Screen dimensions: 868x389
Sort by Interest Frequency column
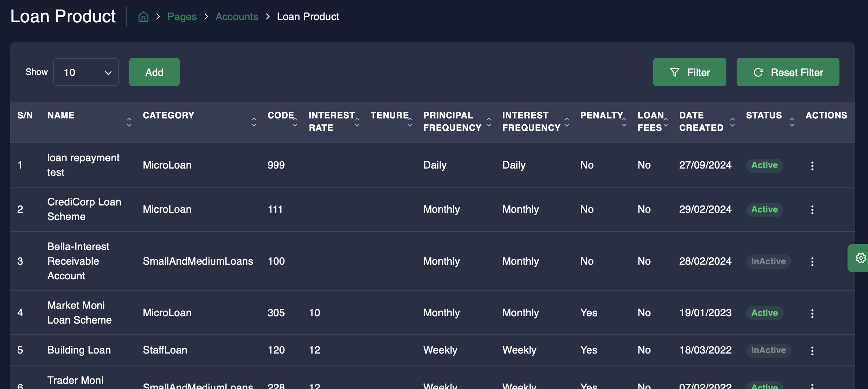pos(566,122)
